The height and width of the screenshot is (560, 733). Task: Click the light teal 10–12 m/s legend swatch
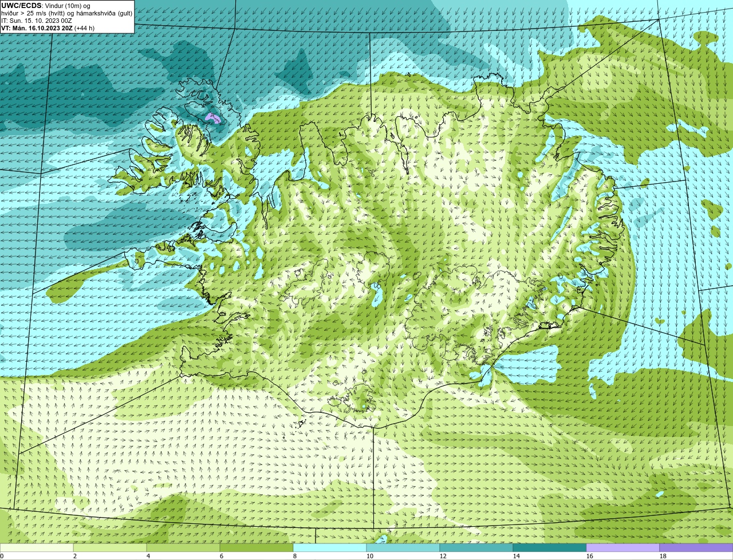403,547
